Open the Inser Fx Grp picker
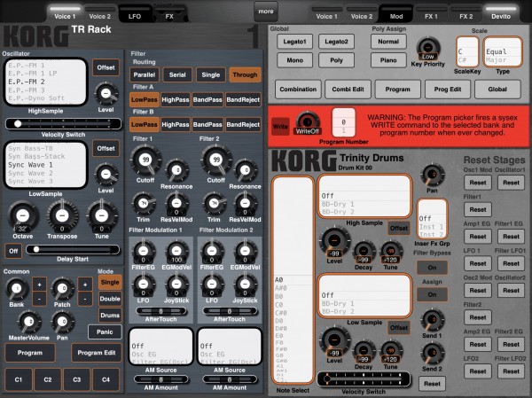This screenshot has height=398, width=532. click(432, 219)
